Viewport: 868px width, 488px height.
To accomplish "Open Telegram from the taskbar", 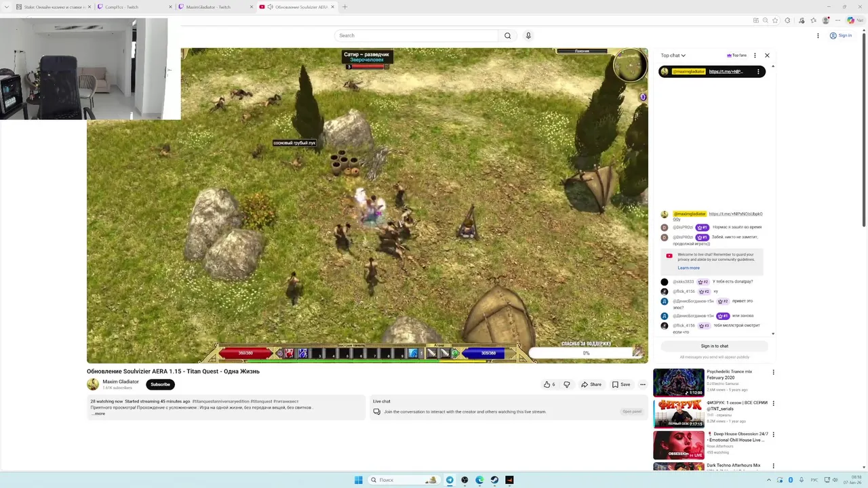I will pyautogui.click(x=450, y=480).
